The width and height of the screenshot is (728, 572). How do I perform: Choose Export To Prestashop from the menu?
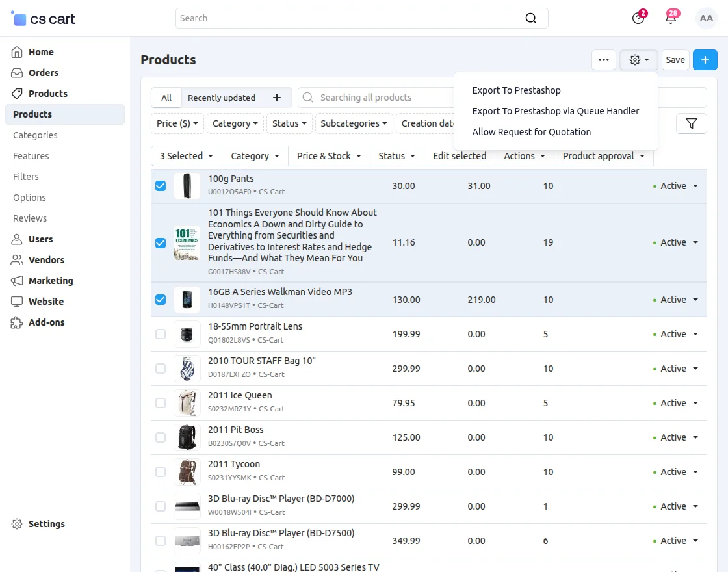(x=516, y=90)
